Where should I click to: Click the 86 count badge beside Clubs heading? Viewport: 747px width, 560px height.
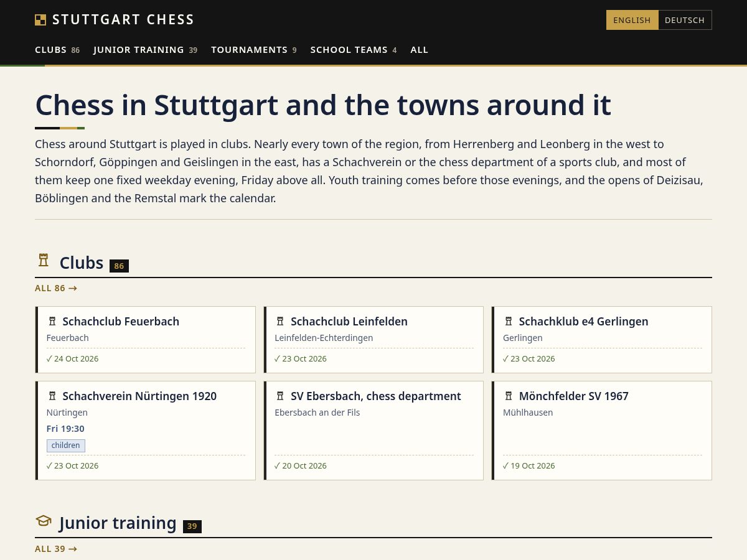(x=119, y=266)
